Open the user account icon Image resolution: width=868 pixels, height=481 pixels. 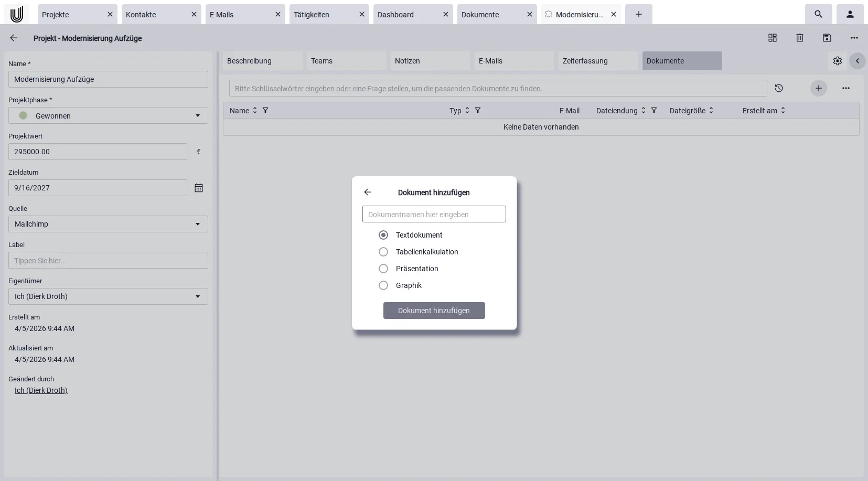[x=850, y=14]
